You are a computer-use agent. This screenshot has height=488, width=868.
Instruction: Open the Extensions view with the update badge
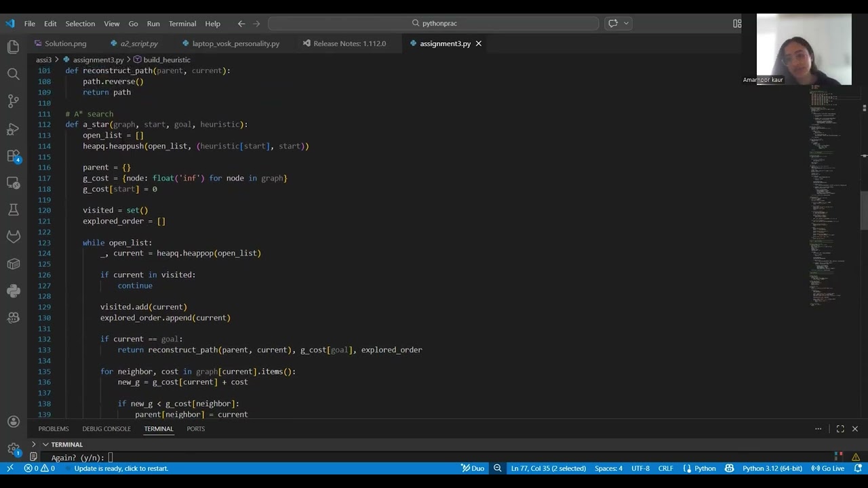(13, 156)
